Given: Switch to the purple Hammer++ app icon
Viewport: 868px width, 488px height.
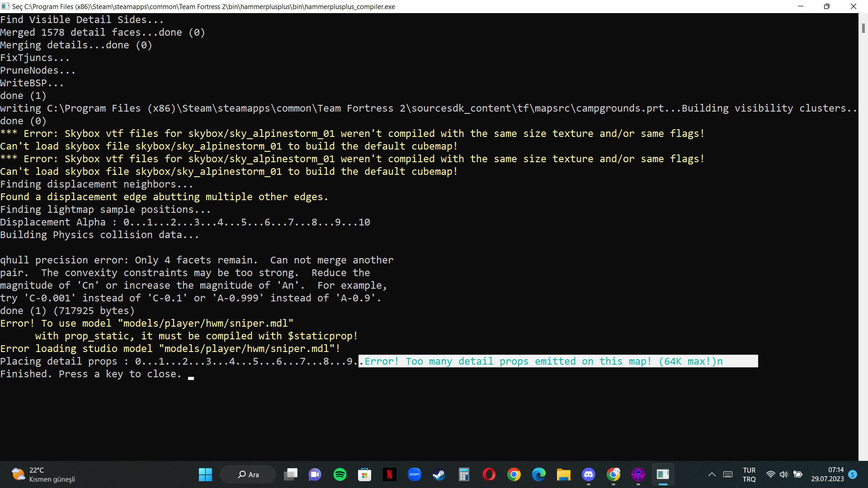Looking at the screenshot, I should click(638, 474).
